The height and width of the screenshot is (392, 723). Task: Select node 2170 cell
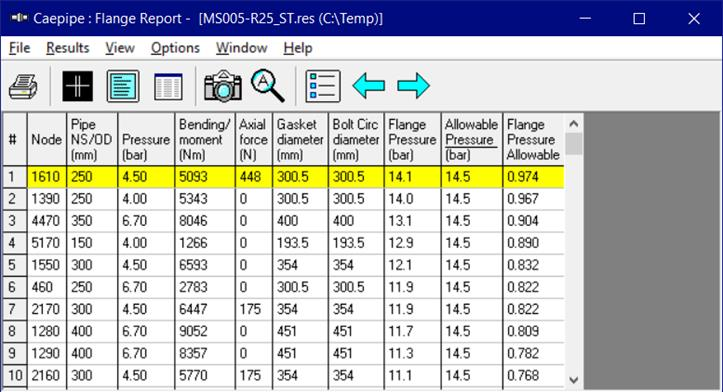pyautogui.click(x=47, y=309)
